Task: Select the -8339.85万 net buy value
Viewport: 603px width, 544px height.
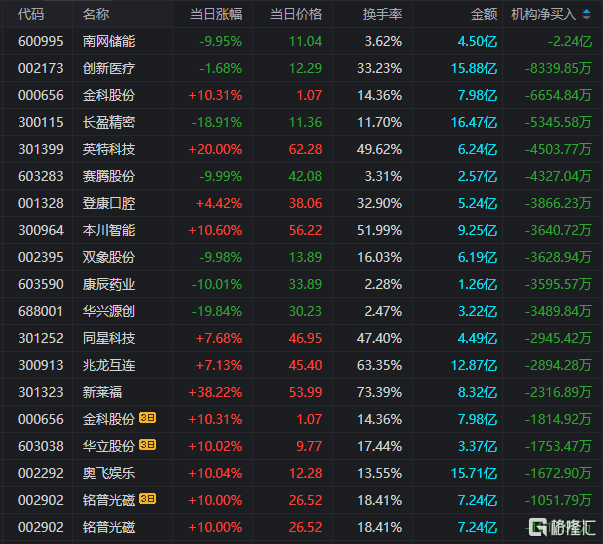Action: coord(558,68)
